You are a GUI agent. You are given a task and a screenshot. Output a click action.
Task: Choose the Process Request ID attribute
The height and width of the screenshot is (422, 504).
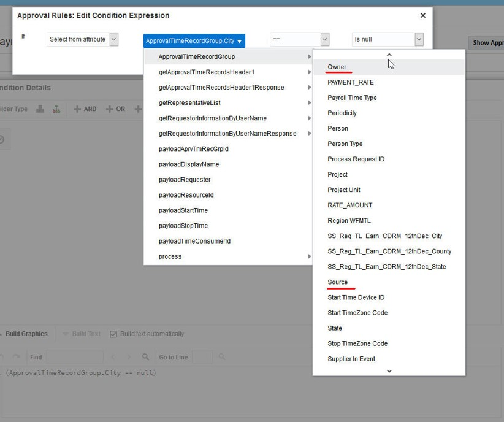(389, 159)
